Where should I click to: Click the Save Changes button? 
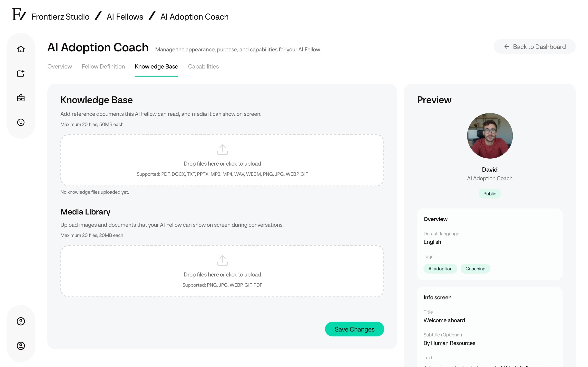pyautogui.click(x=354, y=329)
